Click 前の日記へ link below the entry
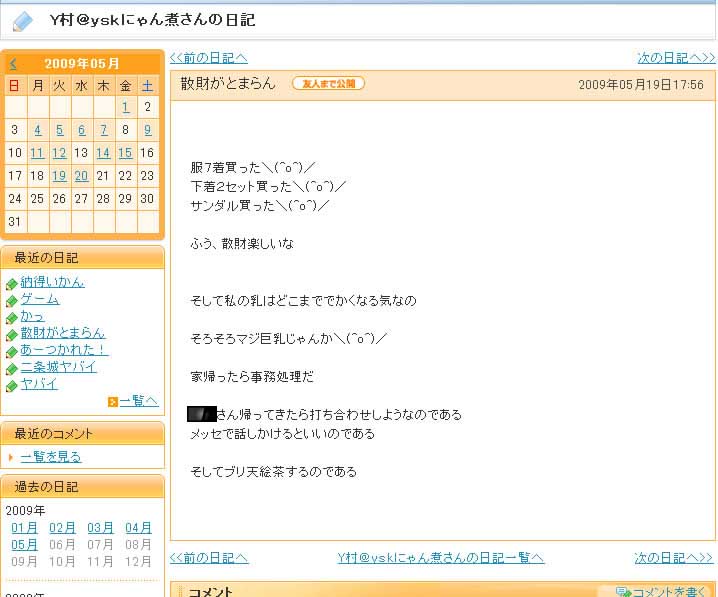This screenshot has height=597, width=718. pyautogui.click(x=209, y=558)
